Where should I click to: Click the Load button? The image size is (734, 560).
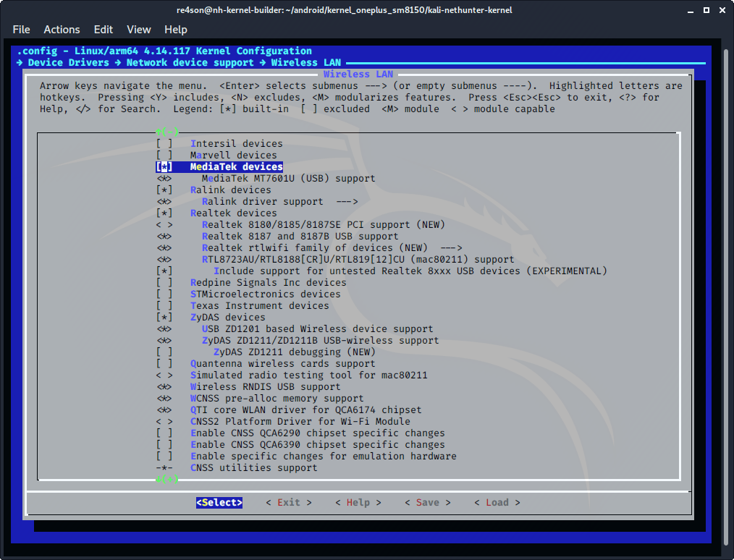497,503
